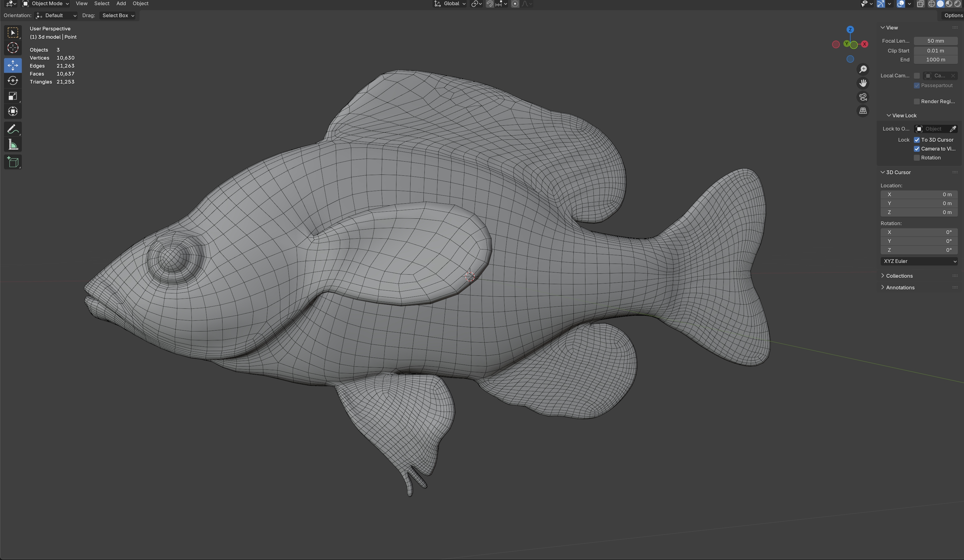Select the Annotate pencil tool
This screenshot has width=964, height=560.
(x=13, y=129)
